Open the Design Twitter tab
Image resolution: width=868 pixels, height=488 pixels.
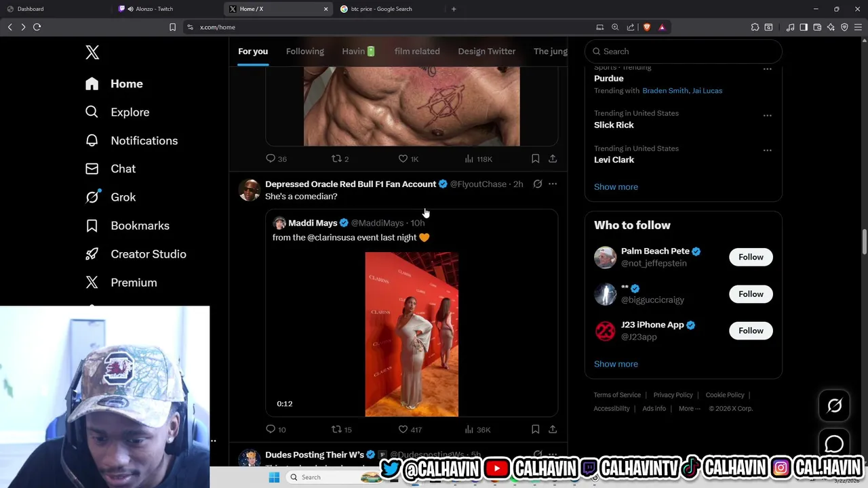pyautogui.click(x=487, y=52)
